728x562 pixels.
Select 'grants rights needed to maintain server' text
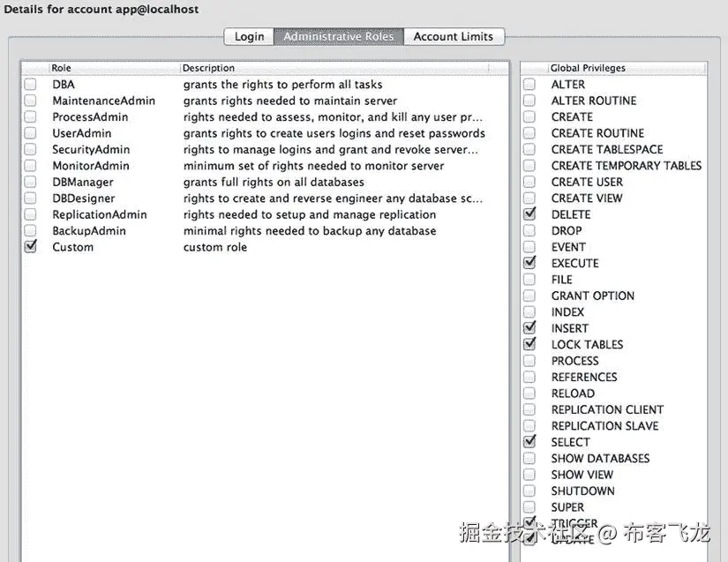coord(290,101)
